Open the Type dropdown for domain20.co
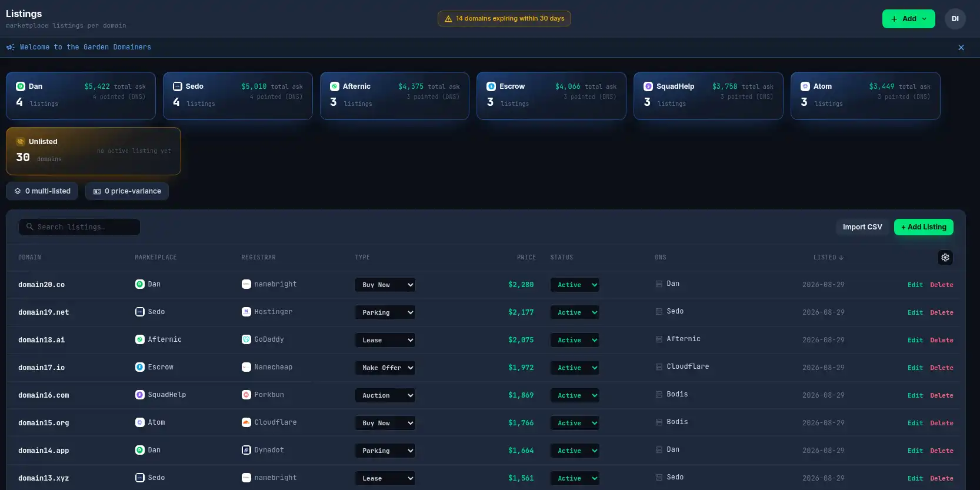The width and height of the screenshot is (980, 490). point(385,285)
